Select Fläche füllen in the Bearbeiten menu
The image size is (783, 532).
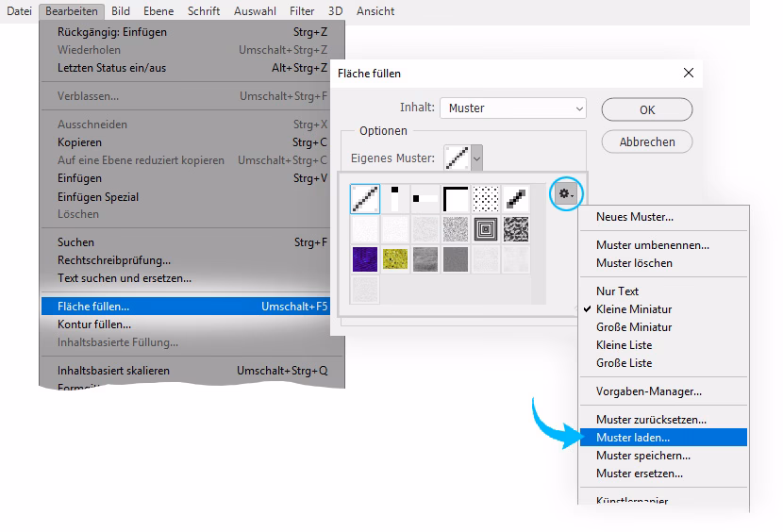coord(93,307)
